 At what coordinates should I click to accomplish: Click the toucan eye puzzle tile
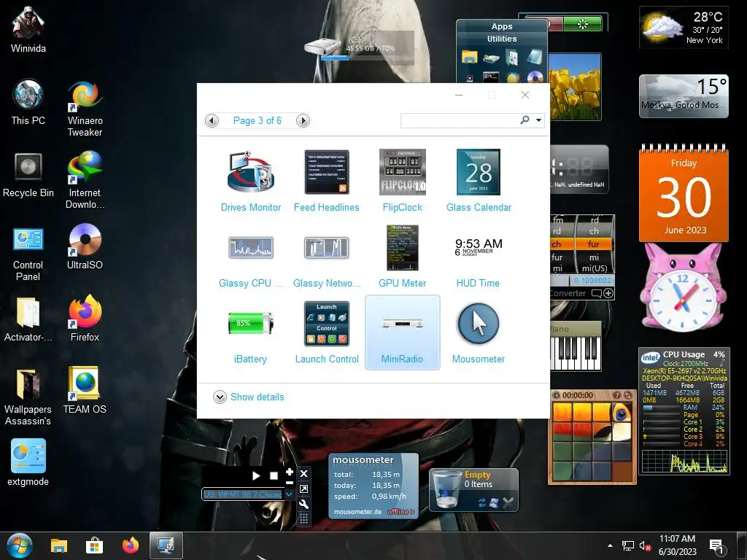[622, 413]
